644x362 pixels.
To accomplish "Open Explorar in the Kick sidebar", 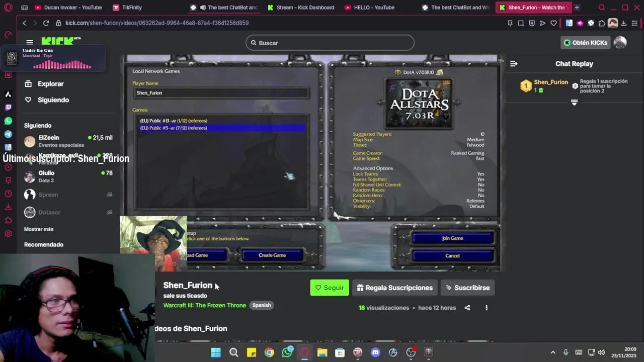I will pos(44,84).
